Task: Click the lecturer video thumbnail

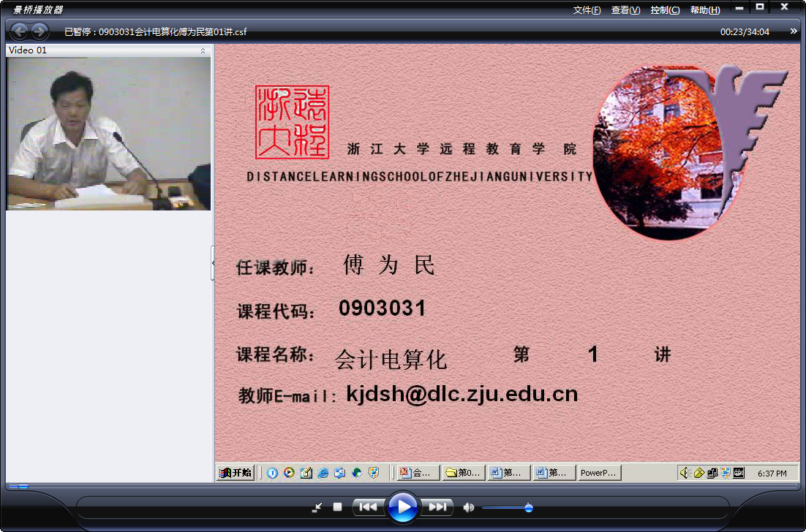Action: coord(108,134)
